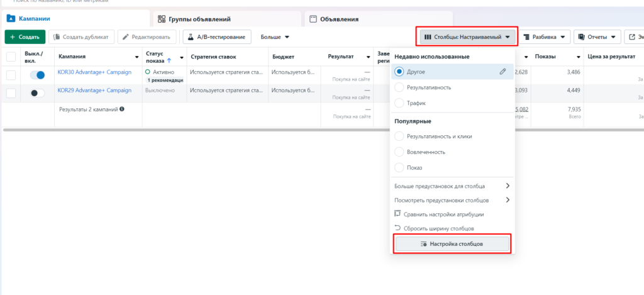
Task: Switch to the Группы объявлений tab
Action: point(226,19)
